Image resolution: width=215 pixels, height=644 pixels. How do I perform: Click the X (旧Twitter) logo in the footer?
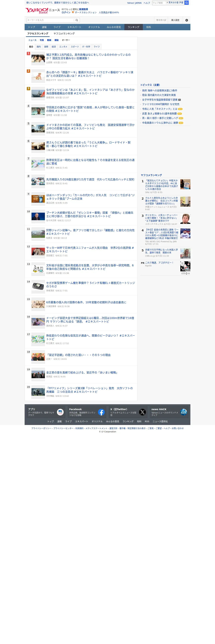coord(142,412)
